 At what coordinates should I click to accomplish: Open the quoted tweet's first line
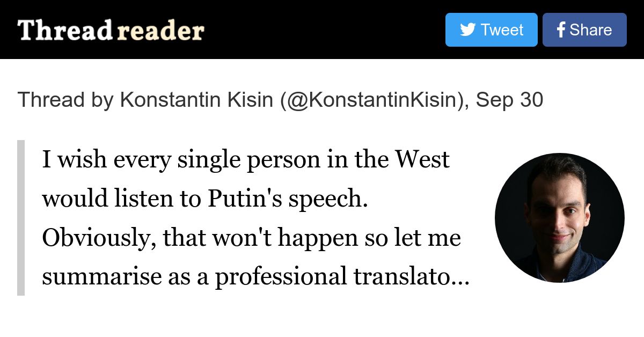click(x=246, y=160)
